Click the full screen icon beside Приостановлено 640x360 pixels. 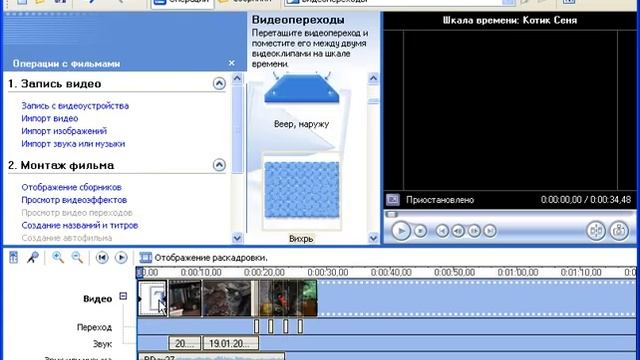[393, 200]
